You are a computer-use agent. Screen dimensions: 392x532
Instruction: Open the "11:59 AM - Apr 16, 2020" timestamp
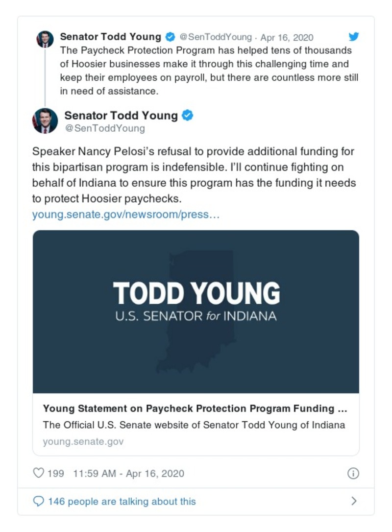click(128, 473)
